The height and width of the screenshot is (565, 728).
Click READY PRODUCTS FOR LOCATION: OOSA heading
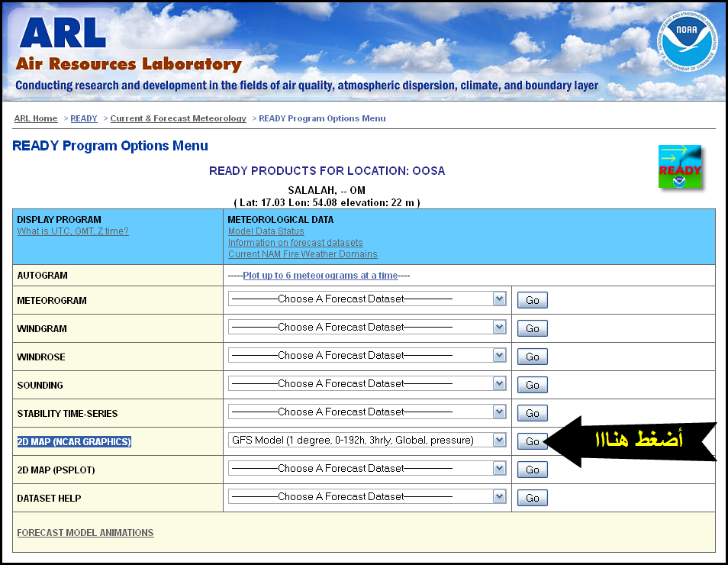327,171
